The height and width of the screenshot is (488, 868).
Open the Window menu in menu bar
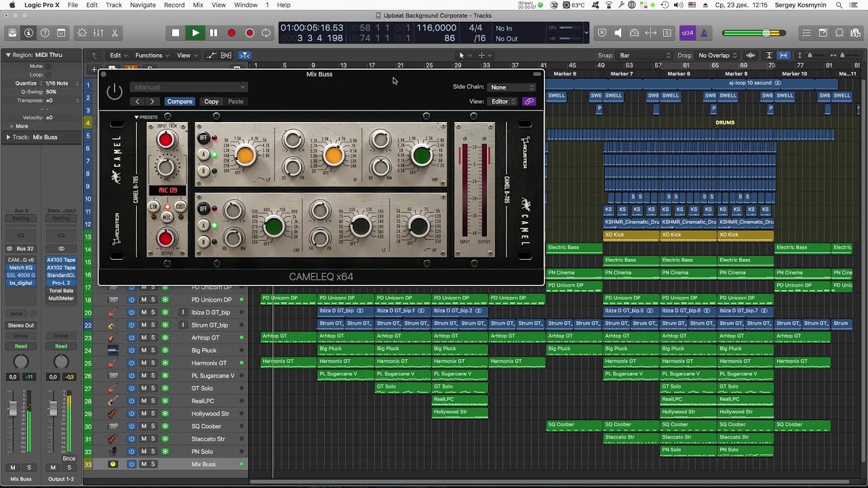[245, 5]
